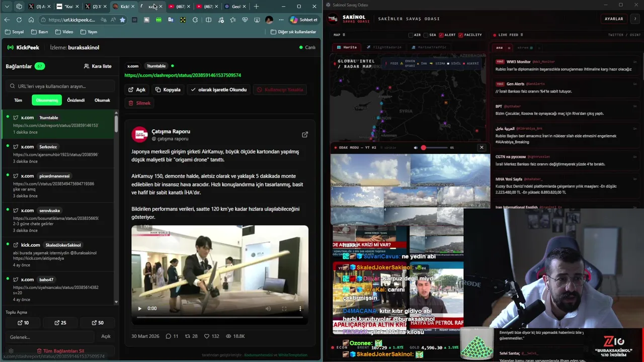Open the Diğer sık kullanılanlar folder
644x362 pixels.
click(x=293, y=32)
